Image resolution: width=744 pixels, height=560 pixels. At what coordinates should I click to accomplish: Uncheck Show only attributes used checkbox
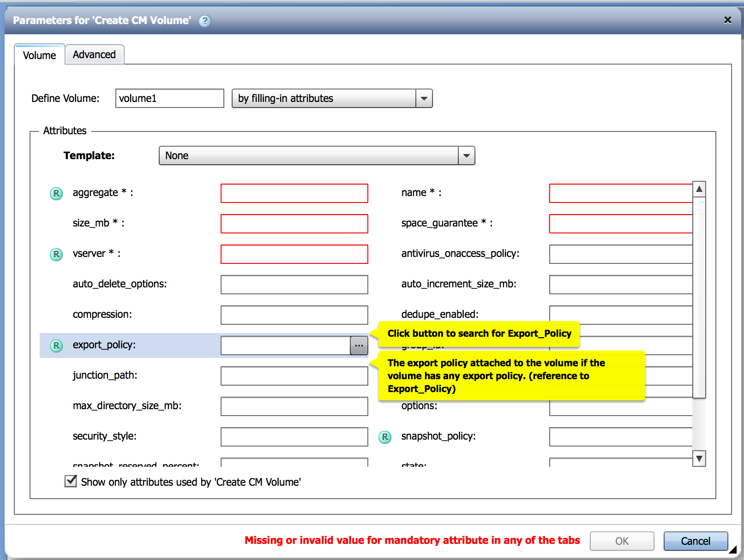(71, 482)
